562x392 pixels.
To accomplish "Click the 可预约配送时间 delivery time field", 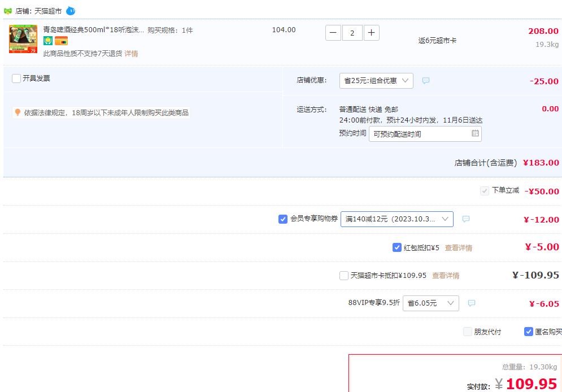I will point(425,134).
